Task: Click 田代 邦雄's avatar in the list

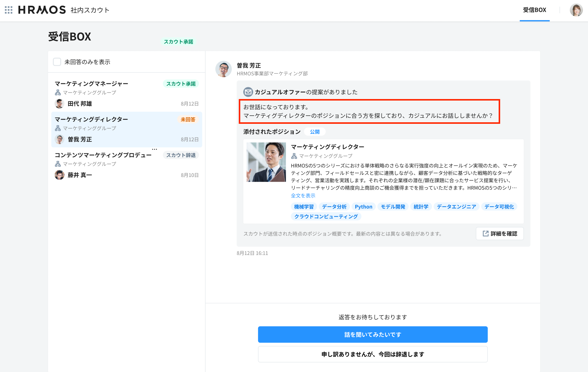Action: (59, 104)
